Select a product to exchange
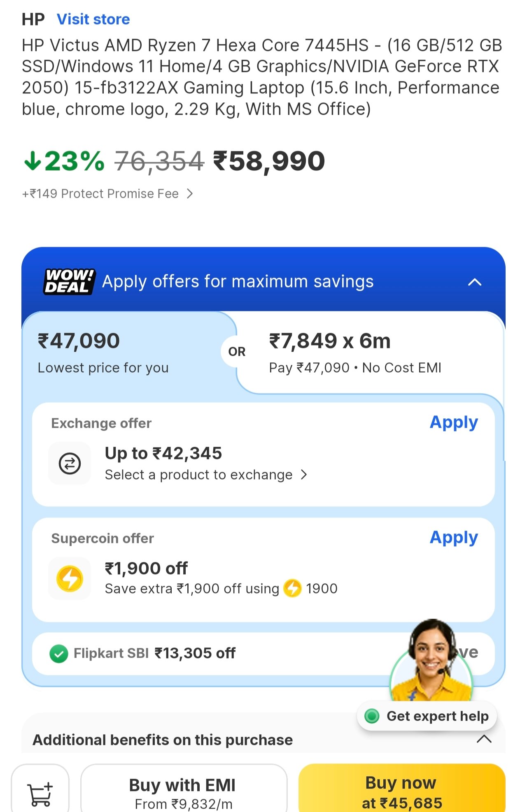Screen dimensions: 527x812 [x=206, y=475]
